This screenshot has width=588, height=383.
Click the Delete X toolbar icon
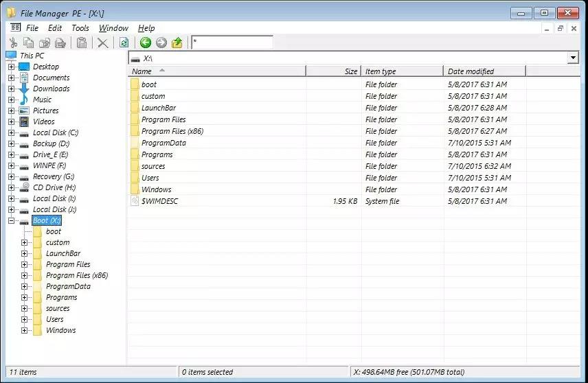coord(102,43)
